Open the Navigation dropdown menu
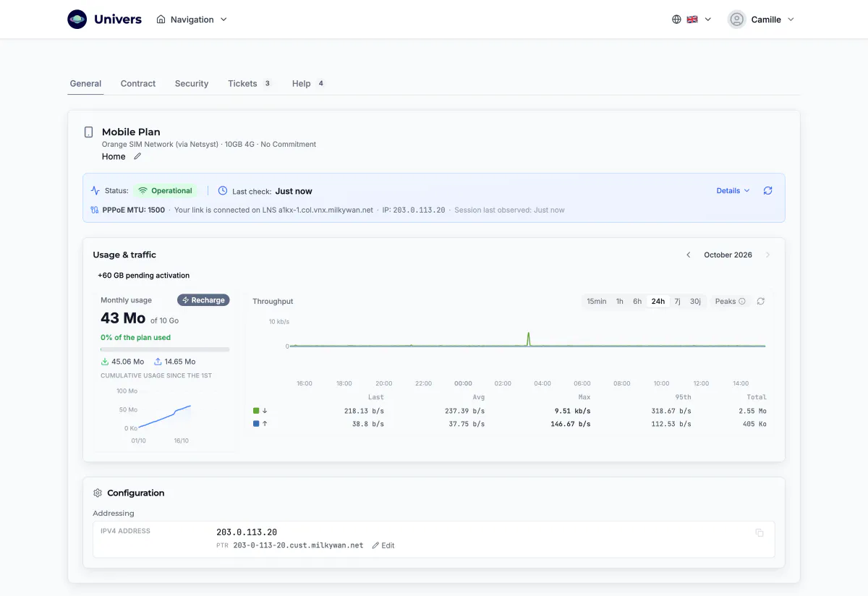868x596 pixels. [x=192, y=20]
